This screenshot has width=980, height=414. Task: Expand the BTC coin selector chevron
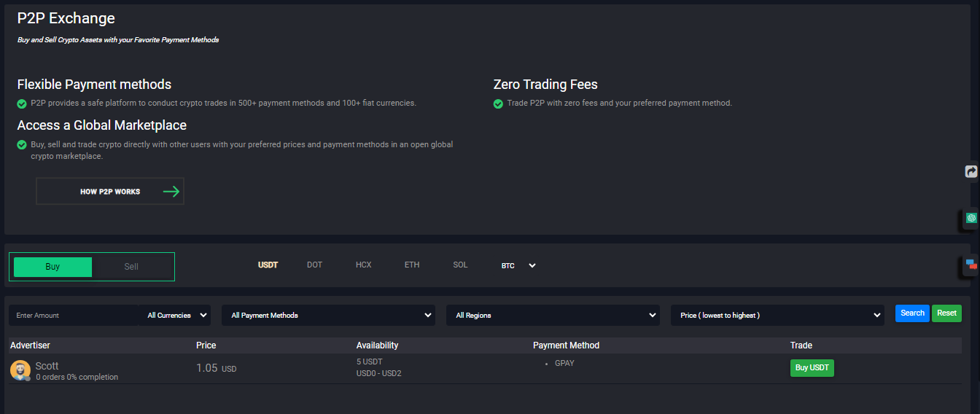[532, 266]
